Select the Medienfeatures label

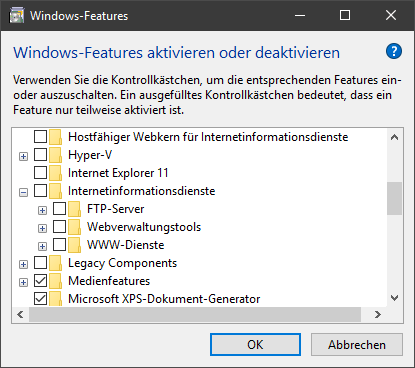point(109,281)
